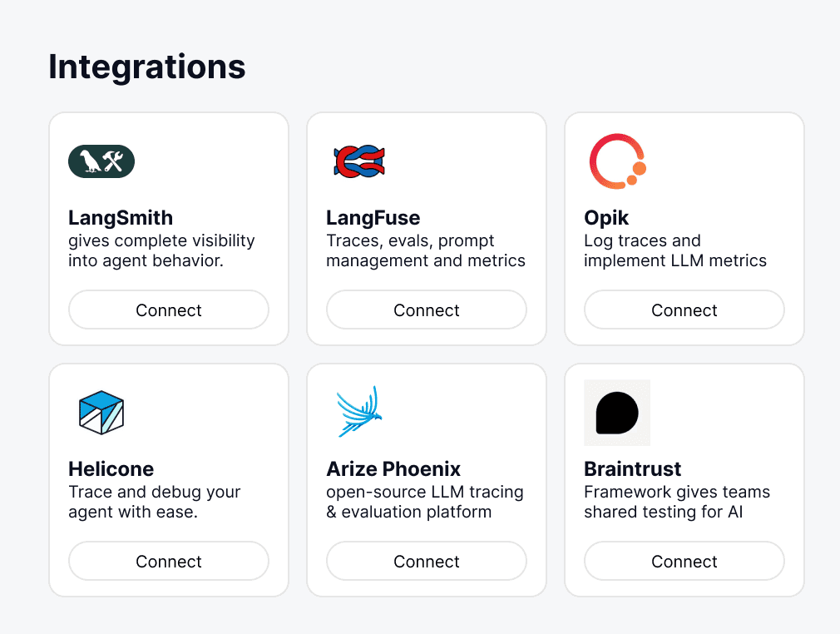Click the LangFuse red and blue knot logo
Image resolution: width=840 pixels, height=634 pixels.
click(x=359, y=161)
